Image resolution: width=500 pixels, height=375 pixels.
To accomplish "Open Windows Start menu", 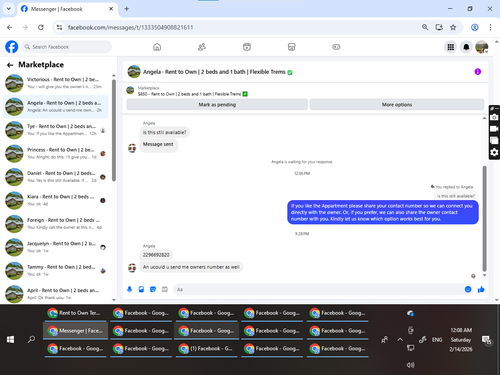I will click(x=10, y=339).
